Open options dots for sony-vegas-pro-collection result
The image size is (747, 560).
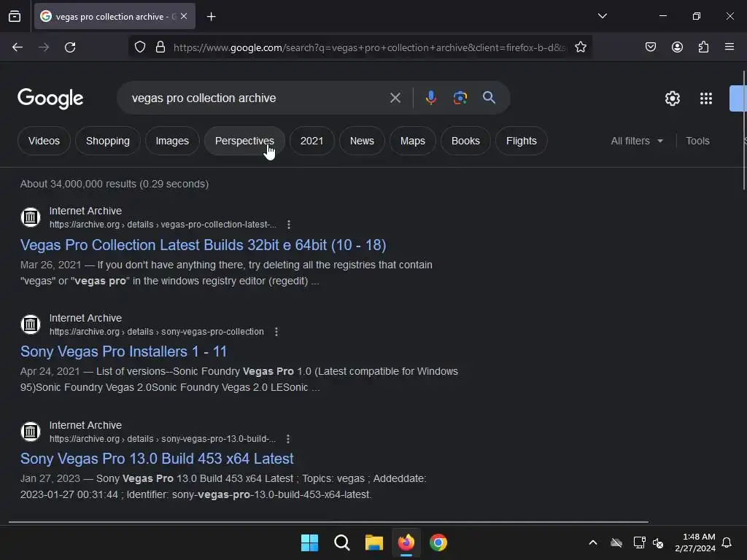coord(276,332)
